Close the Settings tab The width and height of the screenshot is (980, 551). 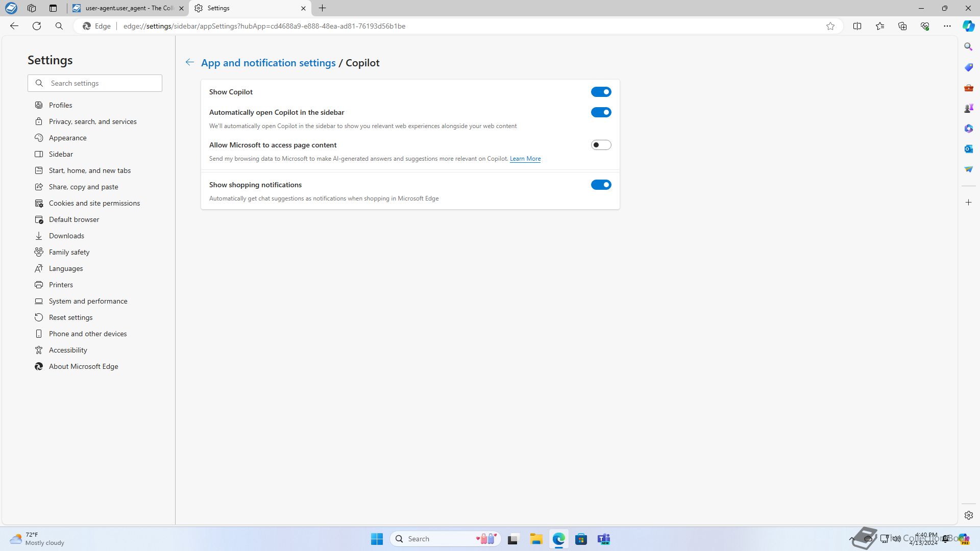303,8
